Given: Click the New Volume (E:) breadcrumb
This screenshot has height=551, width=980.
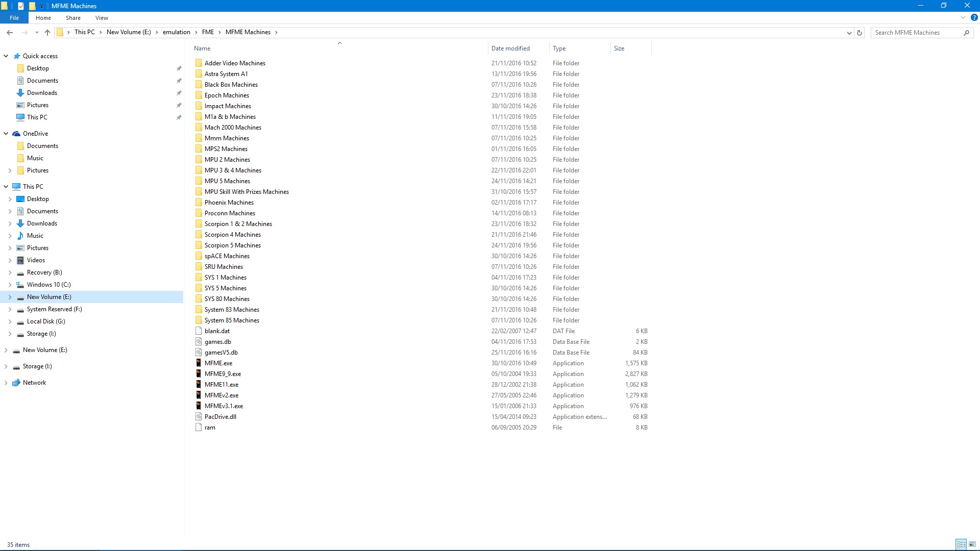Looking at the screenshot, I should tap(129, 32).
